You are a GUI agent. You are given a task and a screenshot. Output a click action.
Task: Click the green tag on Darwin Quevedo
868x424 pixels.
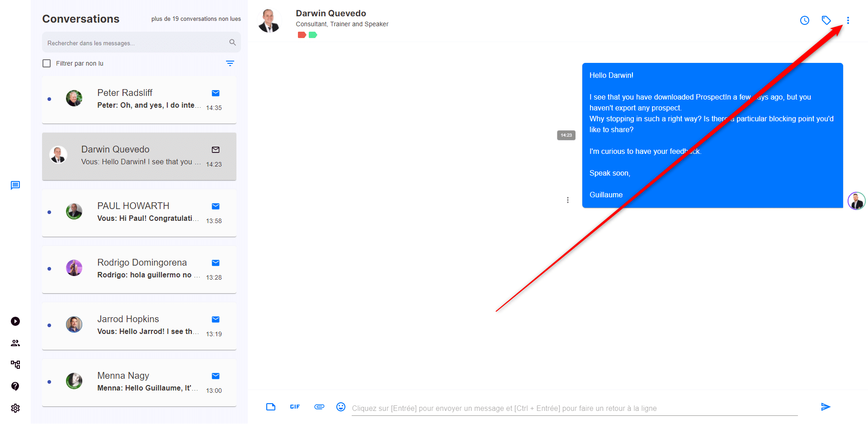pos(313,35)
